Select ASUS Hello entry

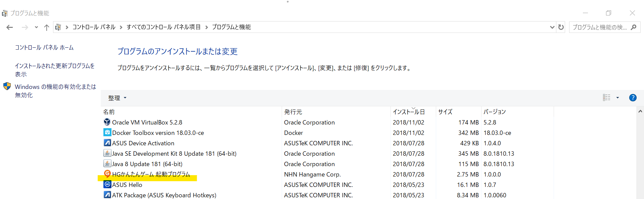[x=127, y=185]
